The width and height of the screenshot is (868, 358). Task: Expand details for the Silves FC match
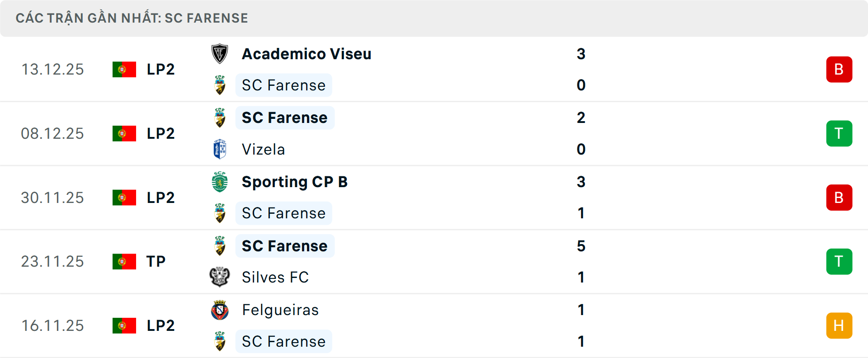[434, 261]
